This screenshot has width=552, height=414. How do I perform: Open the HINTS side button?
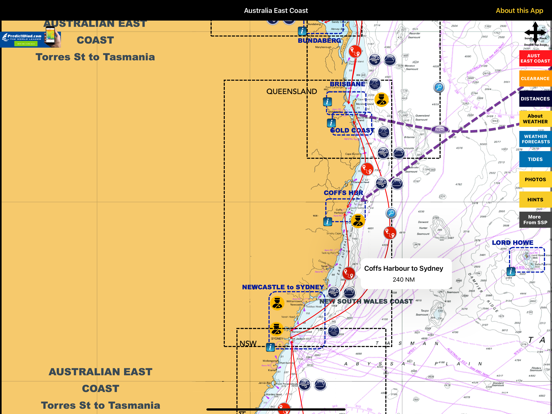click(x=535, y=200)
